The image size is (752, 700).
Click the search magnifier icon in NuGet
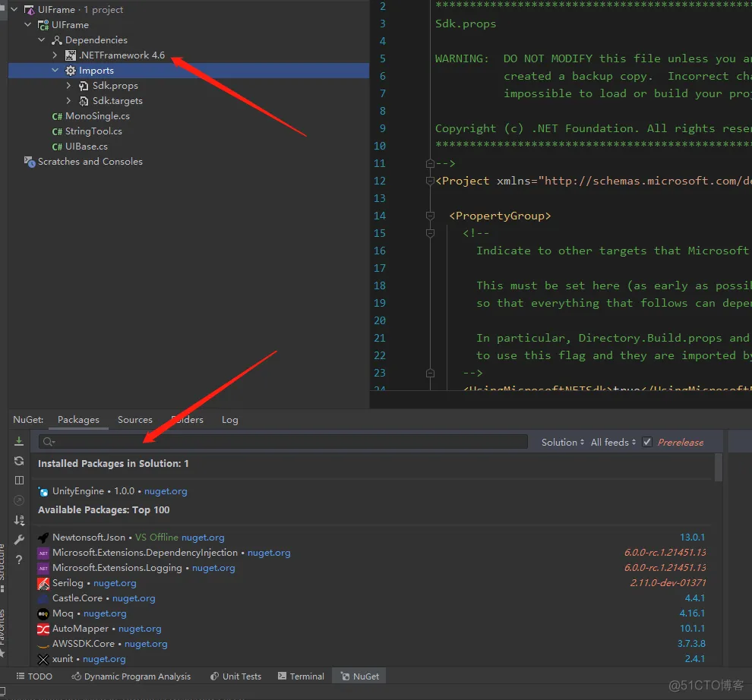[48, 442]
